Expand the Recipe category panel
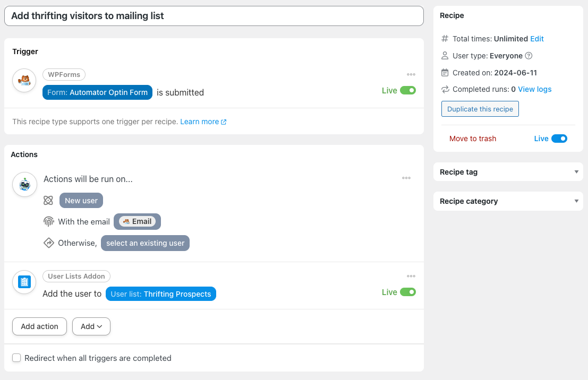The height and width of the screenshot is (380, 588). pyautogui.click(x=576, y=201)
